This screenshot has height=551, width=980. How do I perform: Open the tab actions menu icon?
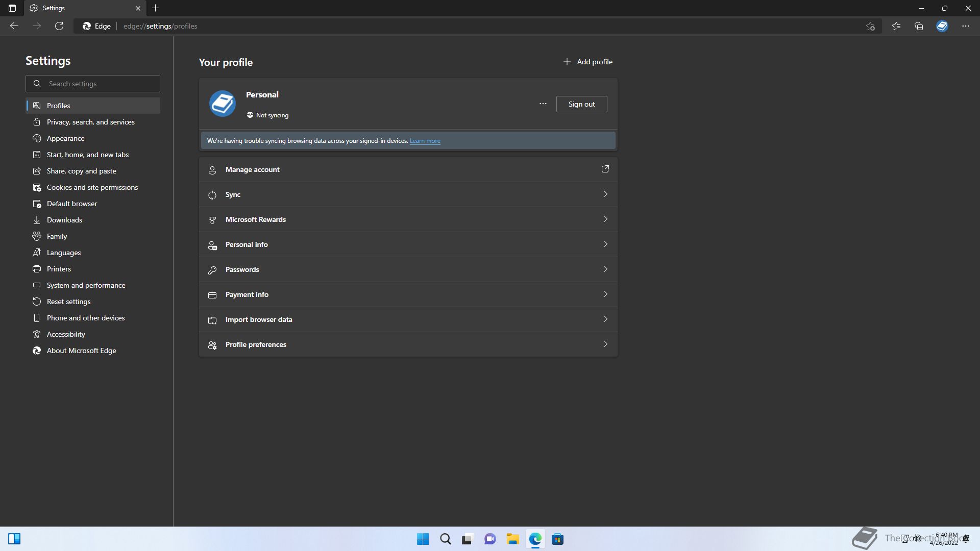[12, 8]
